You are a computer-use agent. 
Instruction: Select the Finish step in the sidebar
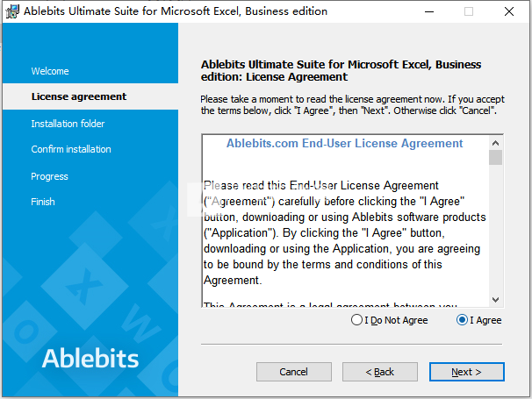43,202
